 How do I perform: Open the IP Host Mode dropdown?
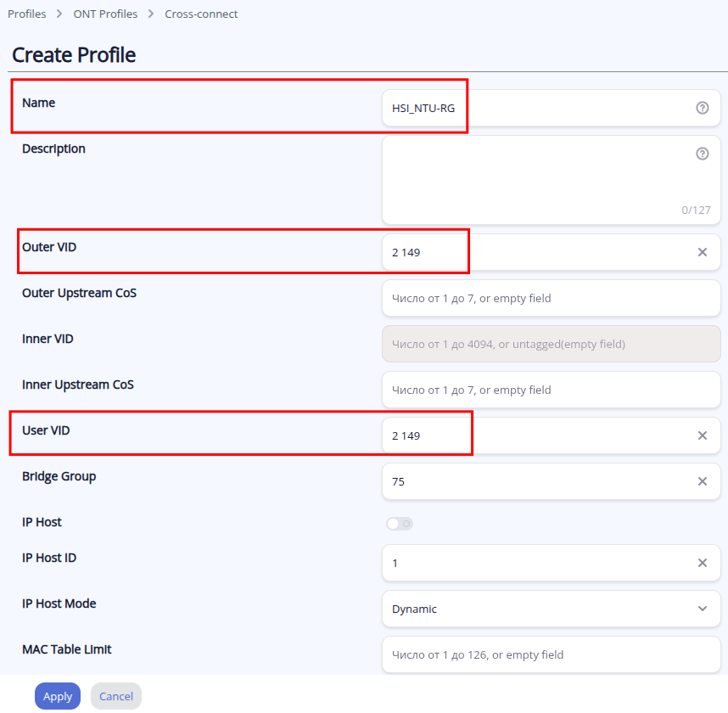(x=543, y=609)
